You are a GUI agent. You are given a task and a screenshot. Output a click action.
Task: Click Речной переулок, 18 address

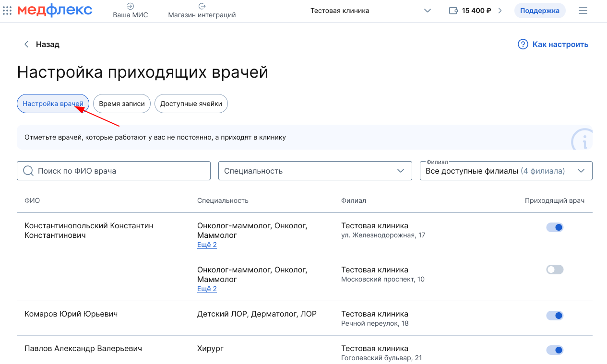pos(375,323)
